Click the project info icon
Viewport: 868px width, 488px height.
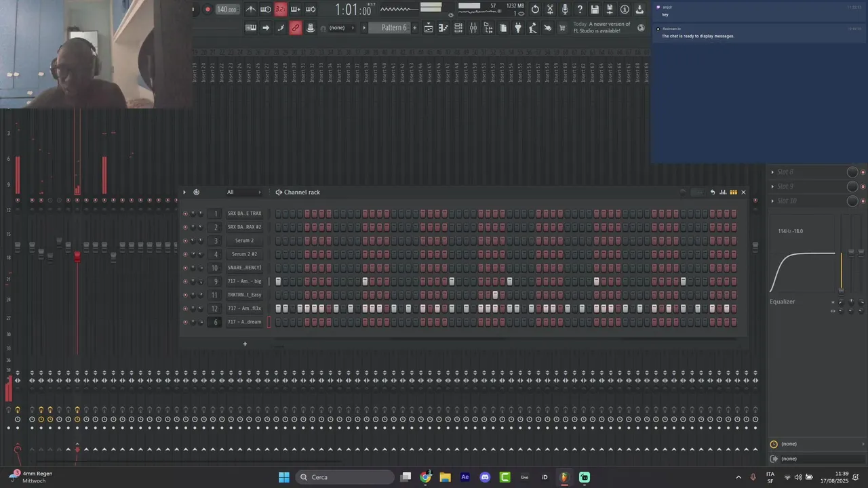625,9
